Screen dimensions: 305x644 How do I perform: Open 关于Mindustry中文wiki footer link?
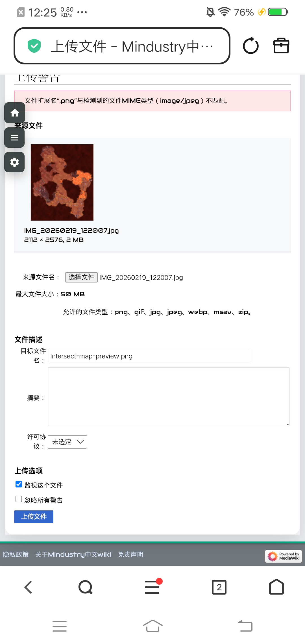73,554
